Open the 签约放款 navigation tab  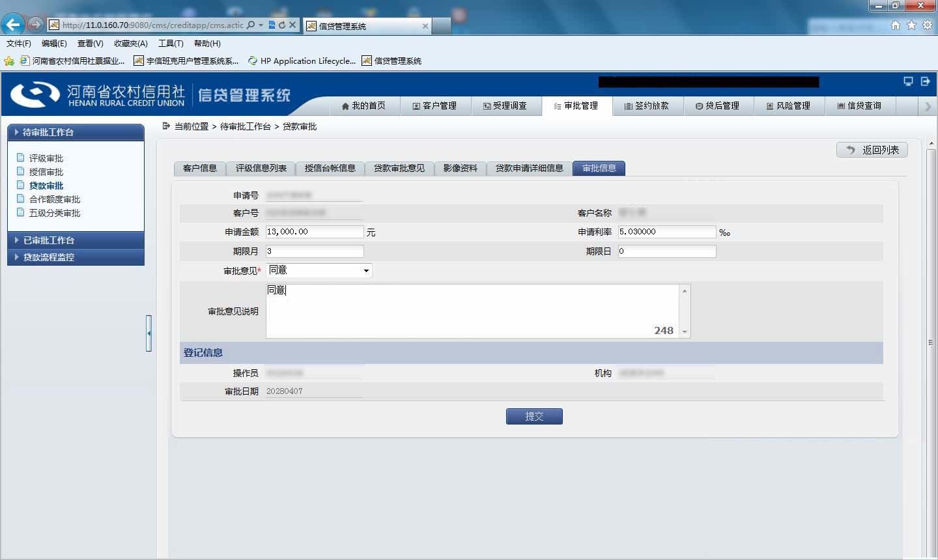pos(647,105)
